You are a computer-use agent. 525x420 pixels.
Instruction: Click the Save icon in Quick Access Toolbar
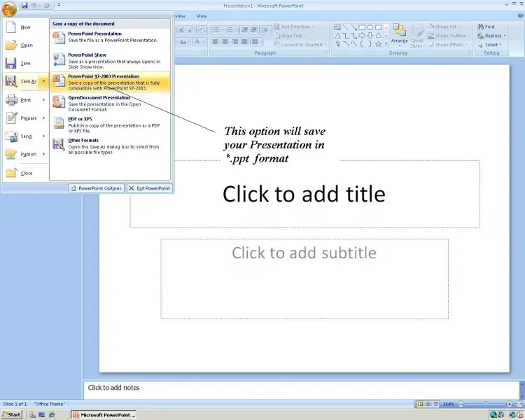(24, 5)
